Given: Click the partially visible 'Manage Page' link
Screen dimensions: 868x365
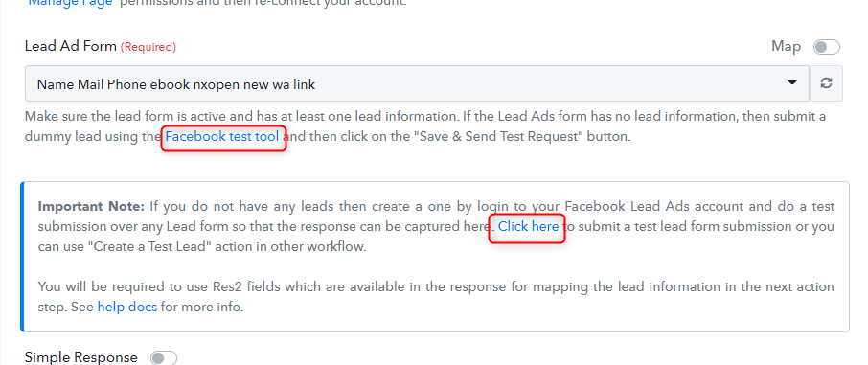Looking at the screenshot, I should [x=72, y=3].
